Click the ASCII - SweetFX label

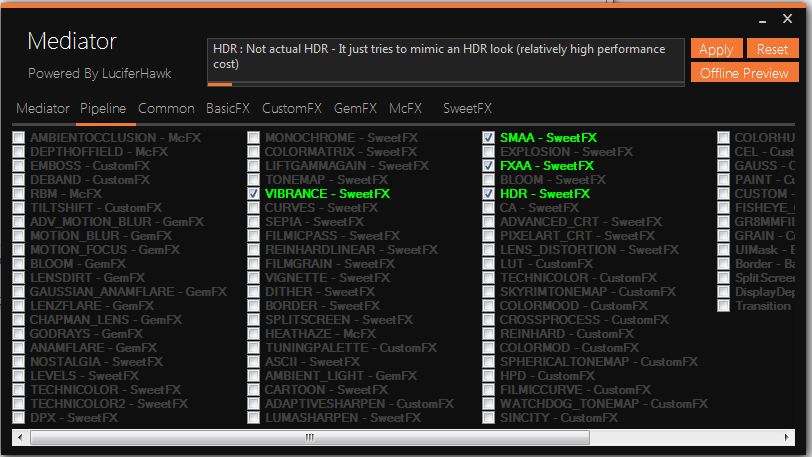312,362
